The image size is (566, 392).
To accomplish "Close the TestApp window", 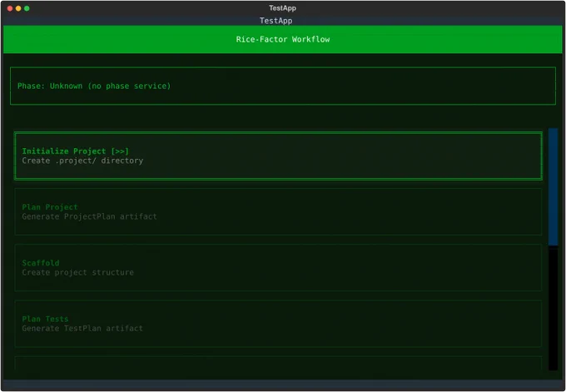I will pyautogui.click(x=10, y=8).
